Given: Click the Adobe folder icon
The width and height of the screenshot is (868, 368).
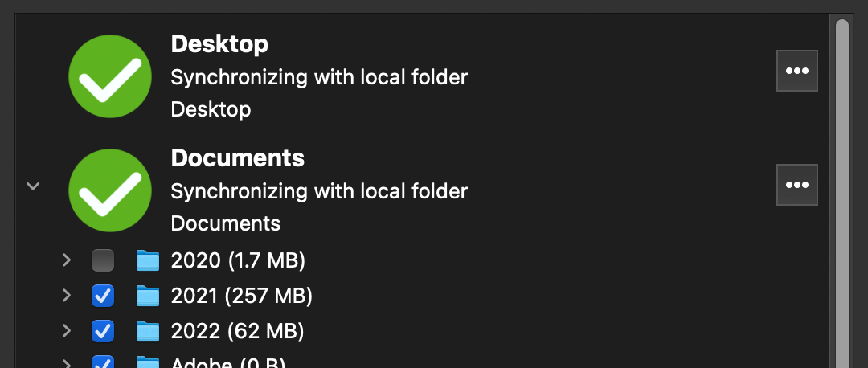Looking at the screenshot, I should tap(148, 362).
